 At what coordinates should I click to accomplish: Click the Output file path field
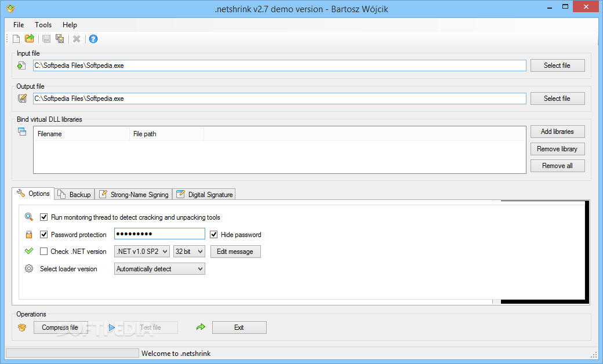(279, 99)
